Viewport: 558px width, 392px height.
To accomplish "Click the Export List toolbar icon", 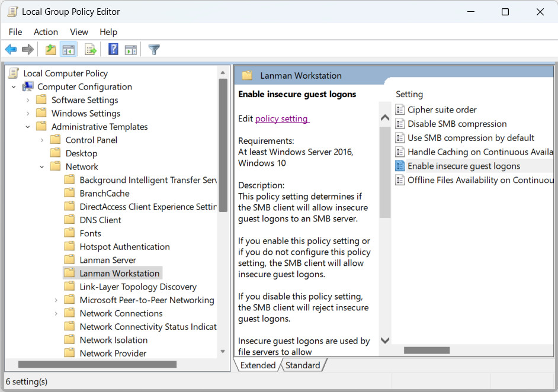I will 91,50.
